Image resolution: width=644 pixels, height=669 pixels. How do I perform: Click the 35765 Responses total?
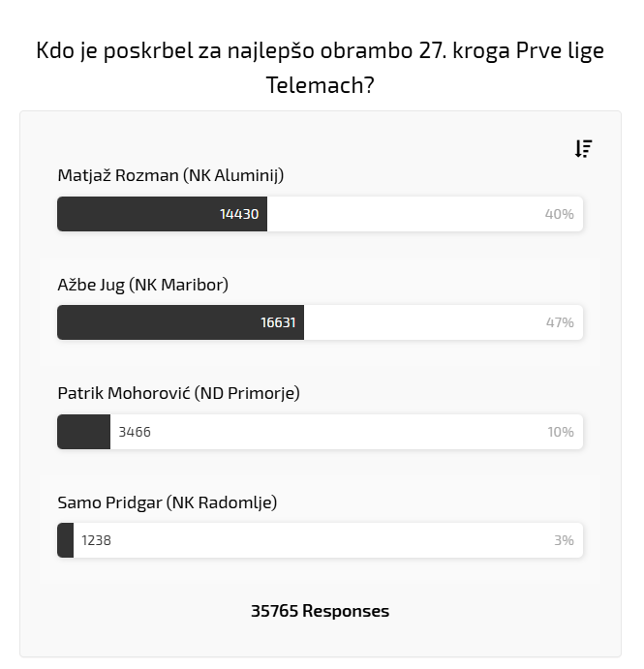321,611
